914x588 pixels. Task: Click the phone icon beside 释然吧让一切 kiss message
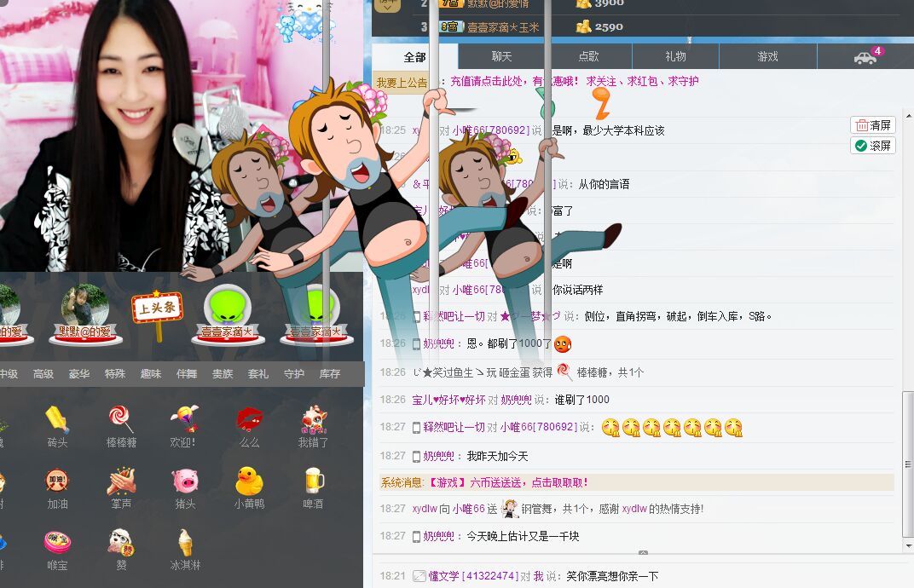click(416, 428)
